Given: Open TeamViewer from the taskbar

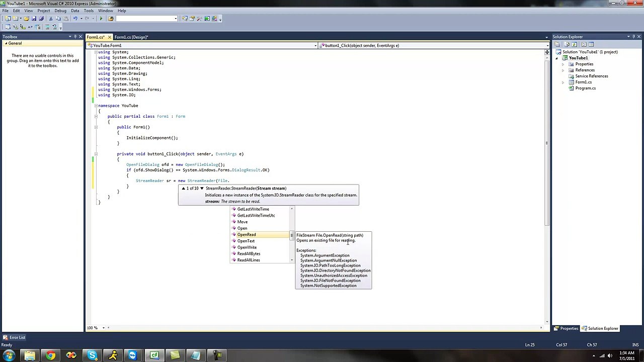Looking at the screenshot, I should (133, 355).
